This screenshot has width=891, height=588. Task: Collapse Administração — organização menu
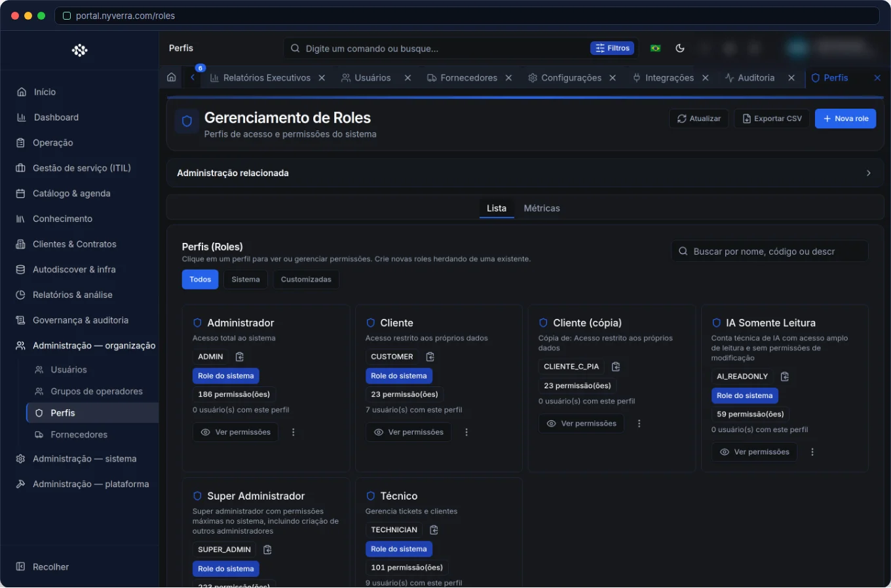86,346
